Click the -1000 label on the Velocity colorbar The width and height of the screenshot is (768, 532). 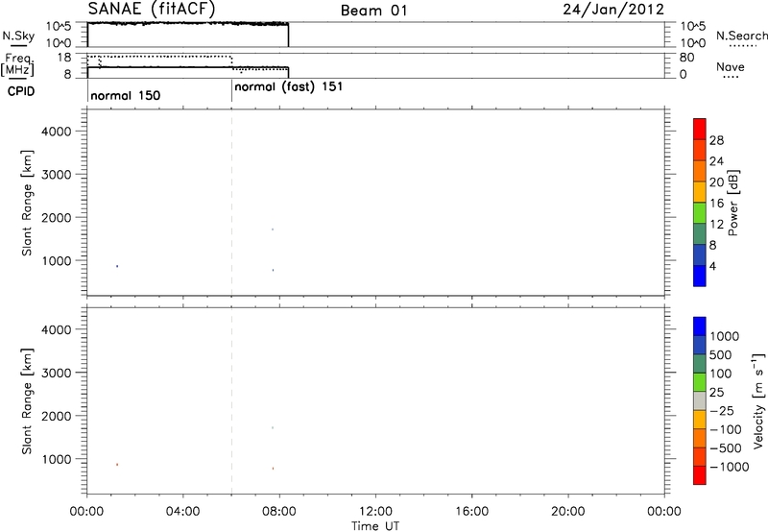click(x=729, y=467)
